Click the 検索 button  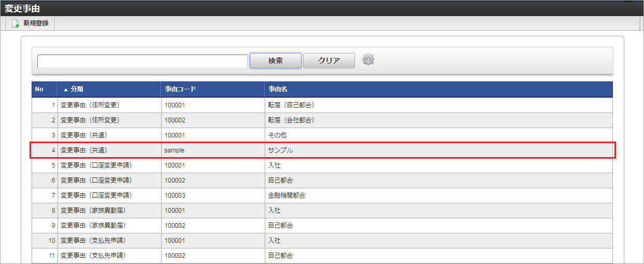276,61
